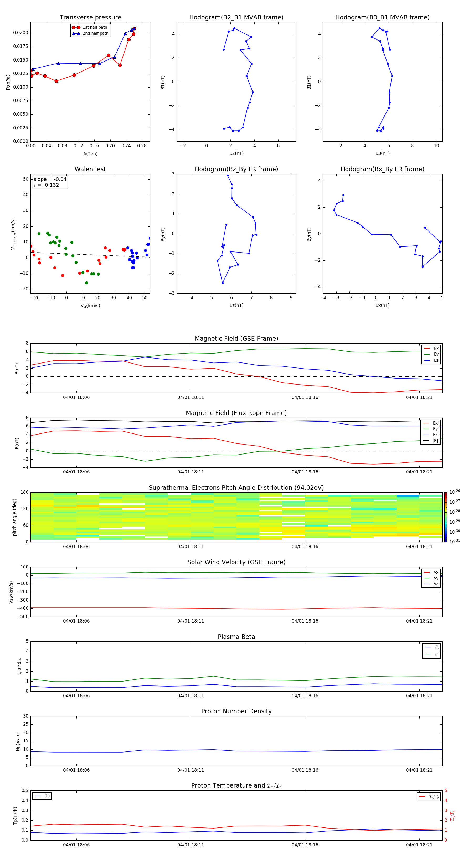Click the Bz' entry in flux rope legend
473x868 pixels.
tap(431, 435)
